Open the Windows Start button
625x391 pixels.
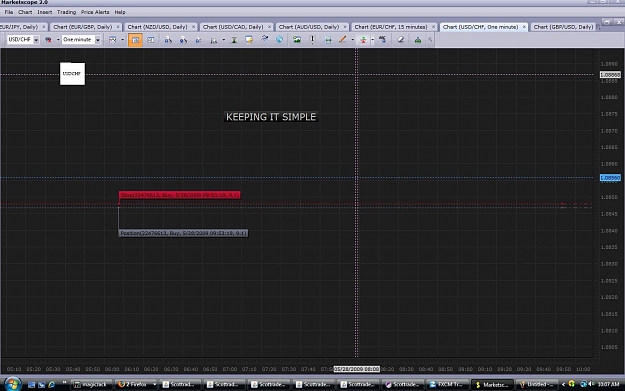tap(12, 384)
